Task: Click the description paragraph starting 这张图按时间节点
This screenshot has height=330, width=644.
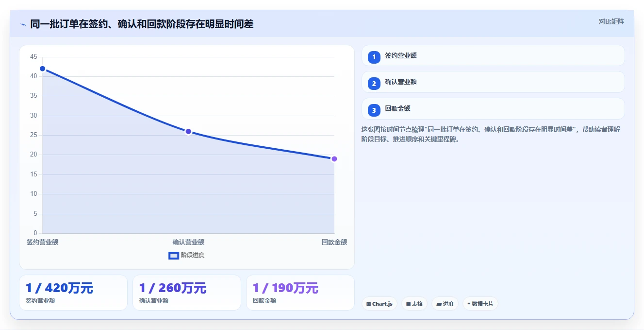Action: click(491, 134)
